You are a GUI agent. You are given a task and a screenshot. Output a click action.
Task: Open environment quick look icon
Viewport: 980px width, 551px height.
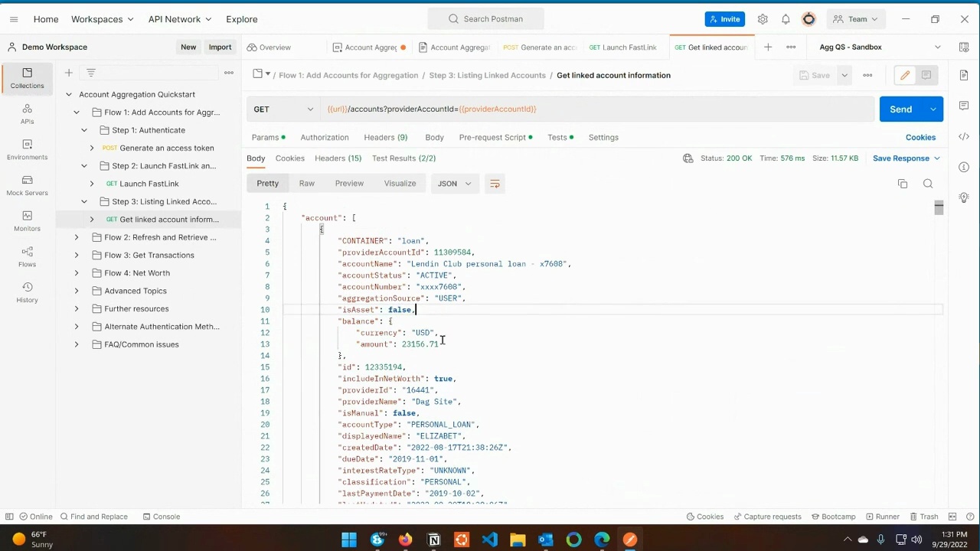[x=964, y=47]
